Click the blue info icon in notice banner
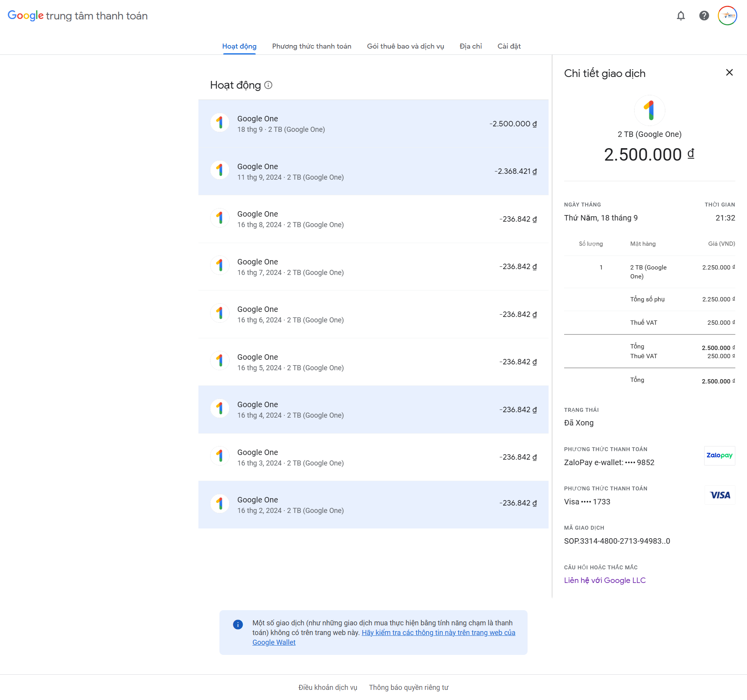Image resolution: width=747 pixels, height=700 pixels. click(238, 625)
